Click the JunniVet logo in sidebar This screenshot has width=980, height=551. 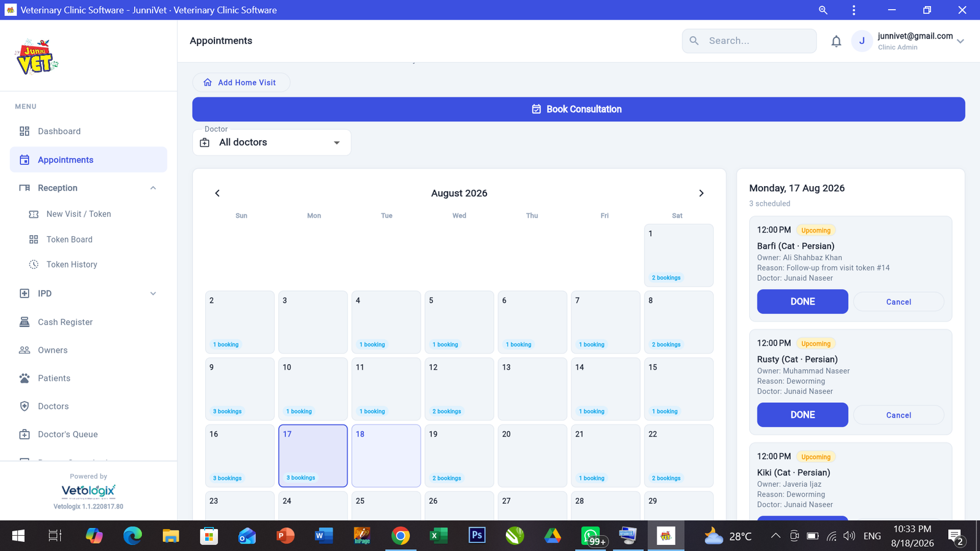pyautogui.click(x=37, y=57)
